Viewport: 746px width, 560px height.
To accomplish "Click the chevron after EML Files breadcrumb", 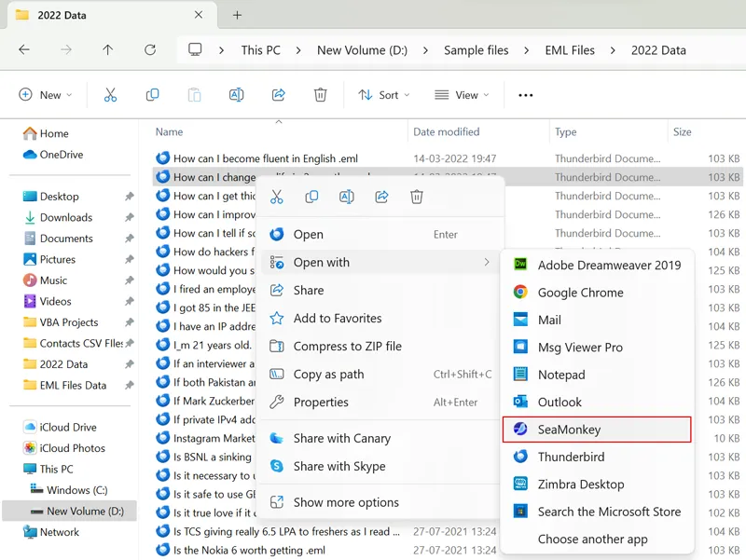I will (x=613, y=50).
